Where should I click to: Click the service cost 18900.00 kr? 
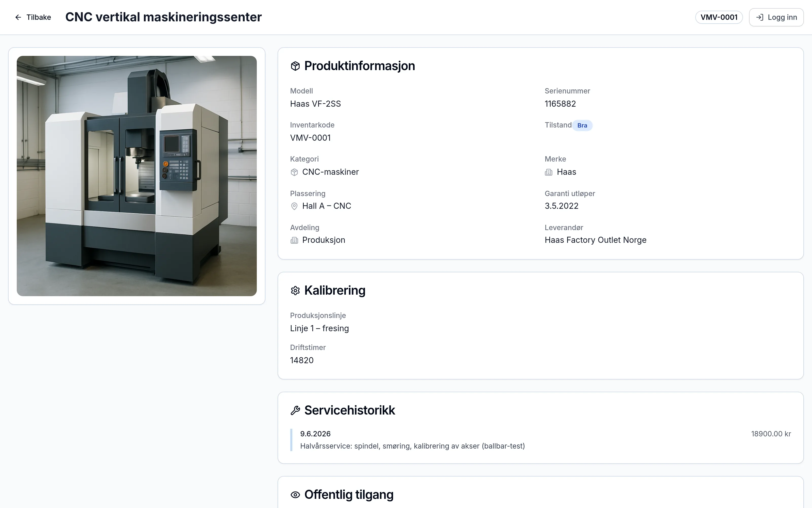(771, 434)
